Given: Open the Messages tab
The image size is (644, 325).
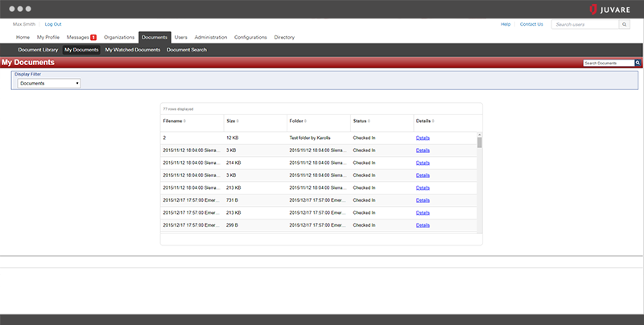Looking at the screenshot, I should click(77, 37).
